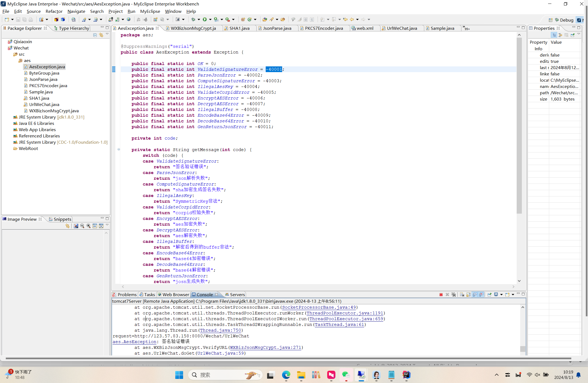Click WXBizJsonMsgCrypt.java:271 stack trace link
Screen dimensions: 588x383
265,347
